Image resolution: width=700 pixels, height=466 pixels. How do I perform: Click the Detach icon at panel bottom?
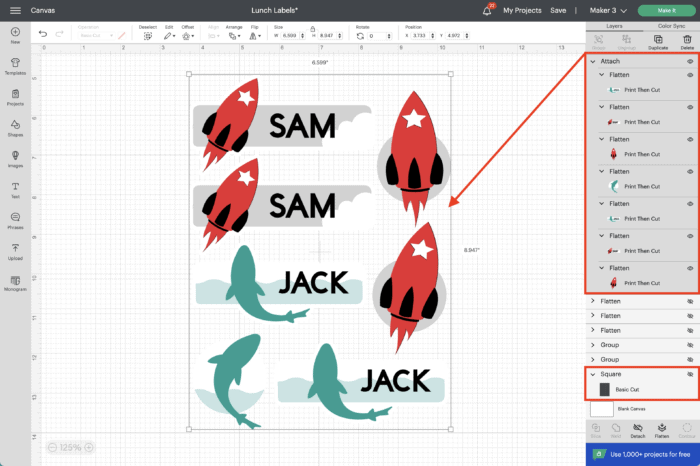click(x=636, y=429)
